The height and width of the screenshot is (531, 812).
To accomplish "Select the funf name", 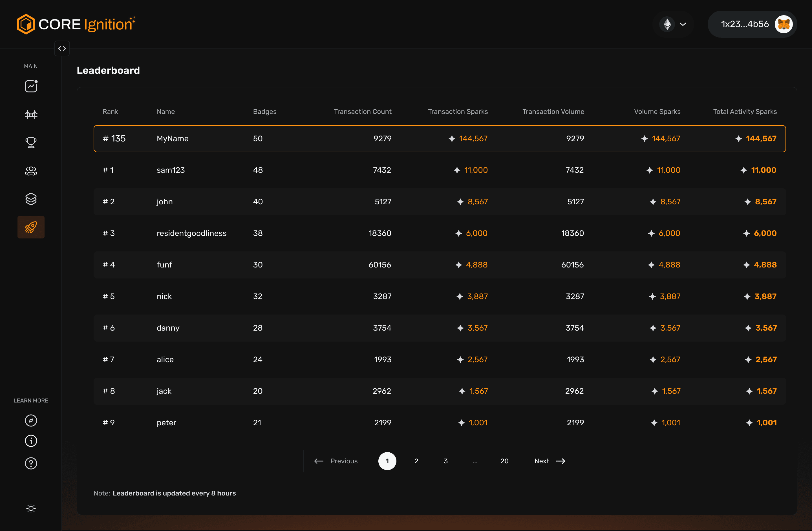I will click(164, 265).
